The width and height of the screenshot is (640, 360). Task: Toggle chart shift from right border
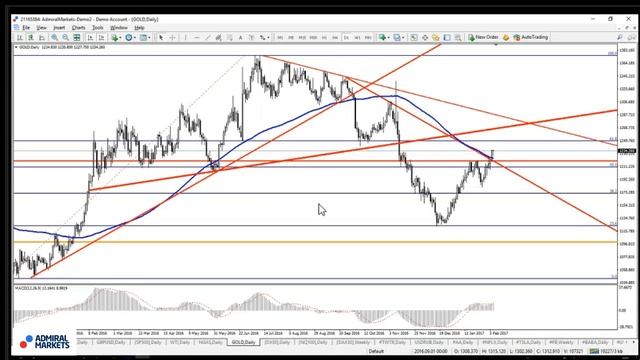tap(101, 38)
